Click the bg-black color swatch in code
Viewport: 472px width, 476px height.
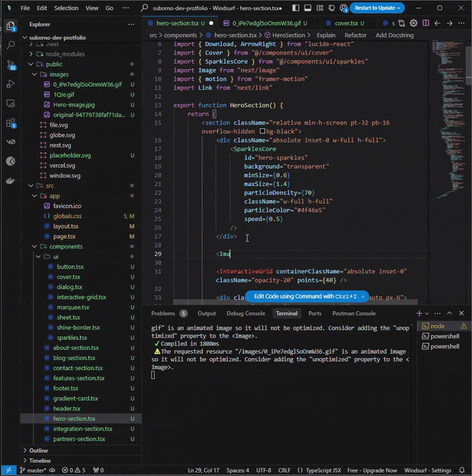point(263,131)
